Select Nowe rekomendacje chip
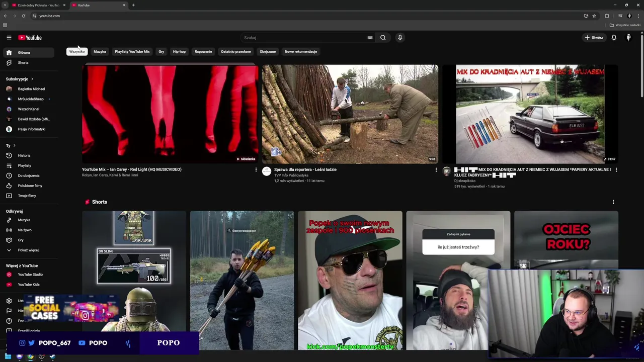 point(301,51)
